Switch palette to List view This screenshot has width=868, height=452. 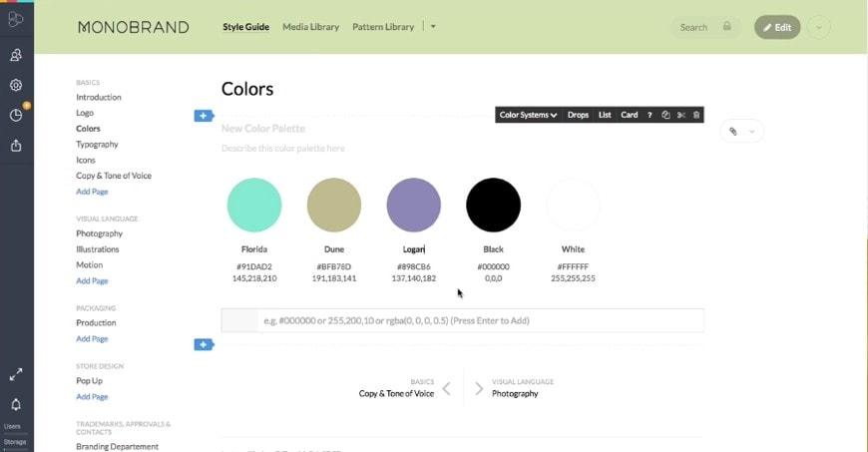click(x=605, y=115)
